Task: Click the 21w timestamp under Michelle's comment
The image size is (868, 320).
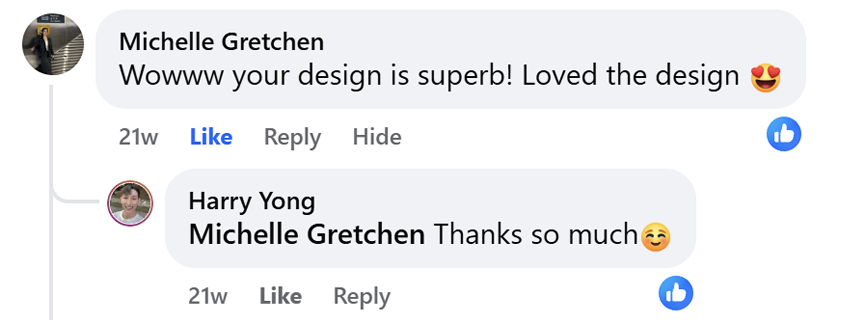Action: (138, 137)
